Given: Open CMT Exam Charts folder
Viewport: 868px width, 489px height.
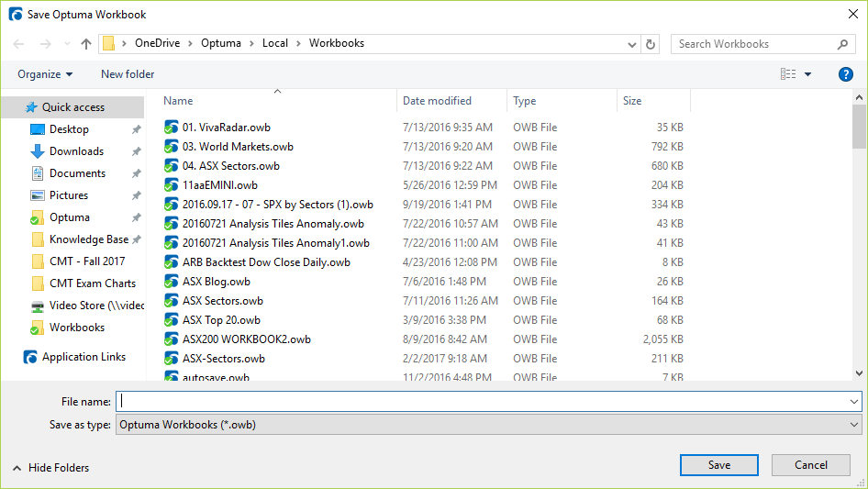Looking at the screenshot, I should (93, 283).
